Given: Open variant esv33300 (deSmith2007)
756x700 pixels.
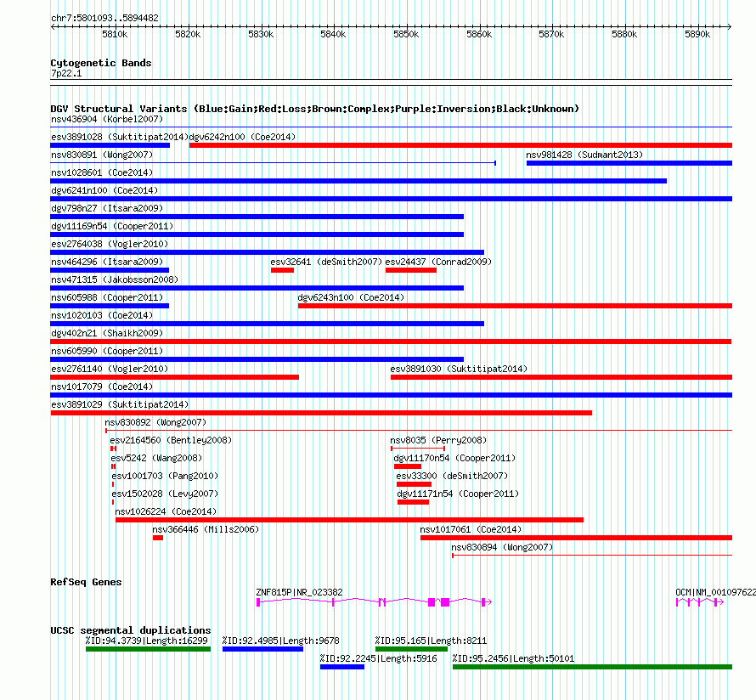Looking at the screenshot, I should (x=452, y=476).
